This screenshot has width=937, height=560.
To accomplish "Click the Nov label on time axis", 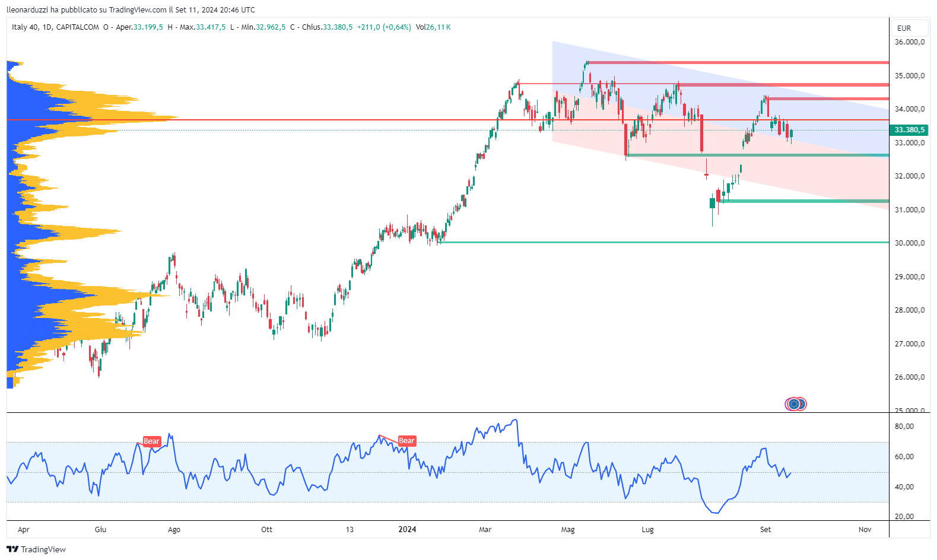I will [x=865, y=530].
